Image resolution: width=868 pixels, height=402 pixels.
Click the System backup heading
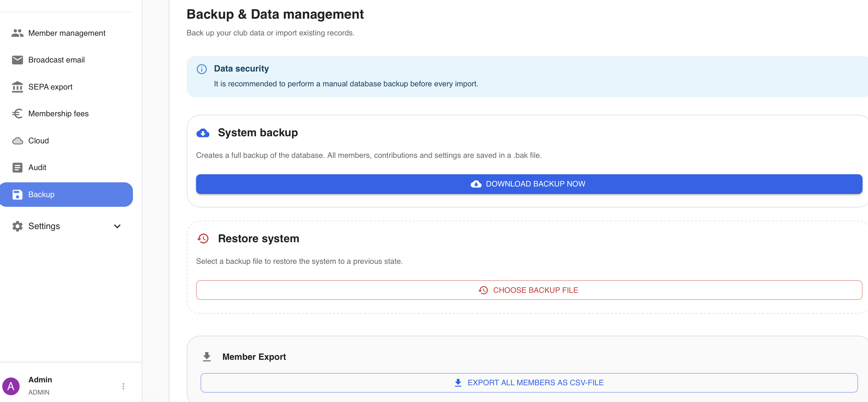click(x=258, y=132)
